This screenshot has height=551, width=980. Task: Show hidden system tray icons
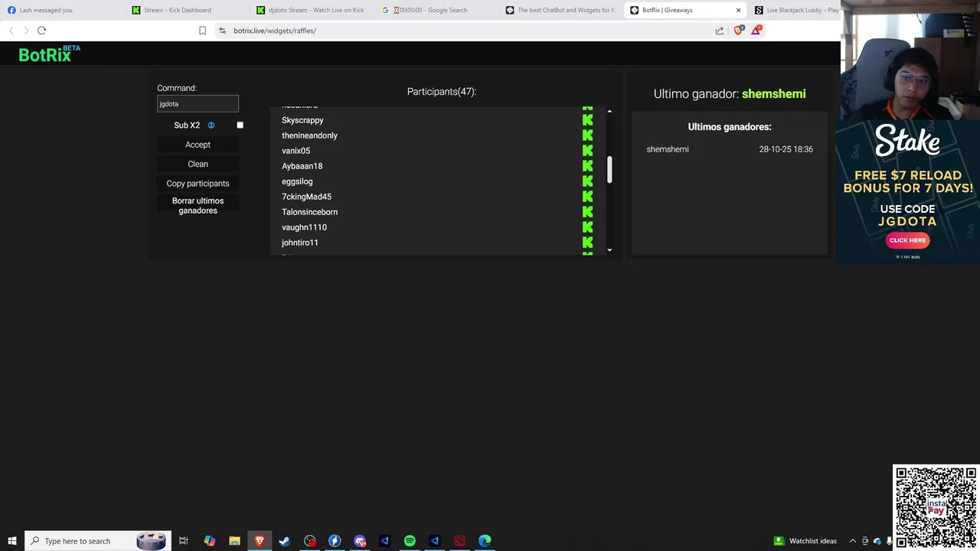852,541
